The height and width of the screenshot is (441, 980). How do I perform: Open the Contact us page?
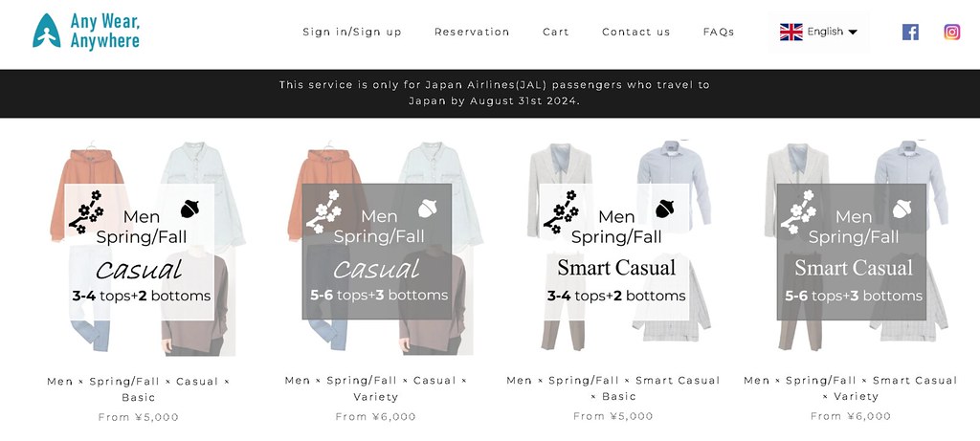point(635,32)
